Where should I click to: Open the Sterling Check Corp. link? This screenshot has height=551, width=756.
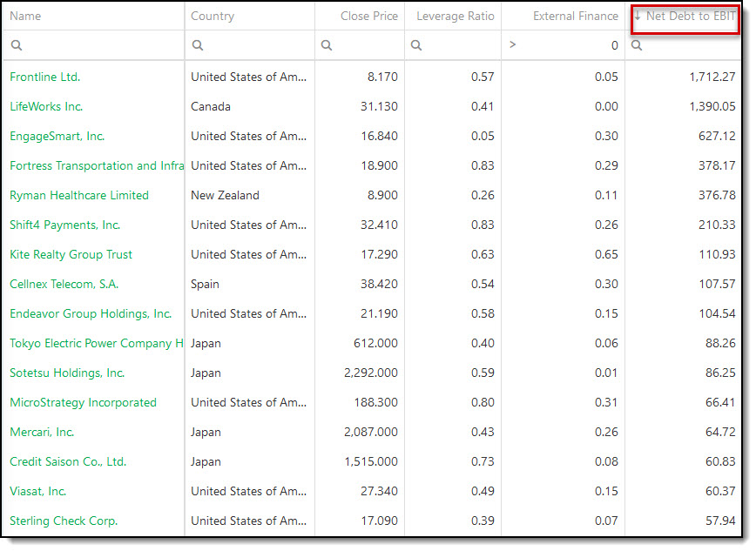pos(64,521)
